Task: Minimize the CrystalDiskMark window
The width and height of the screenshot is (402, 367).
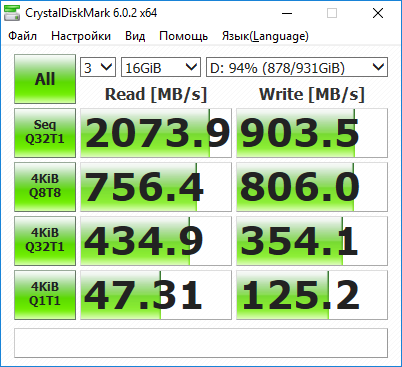Action: [287, 13]
